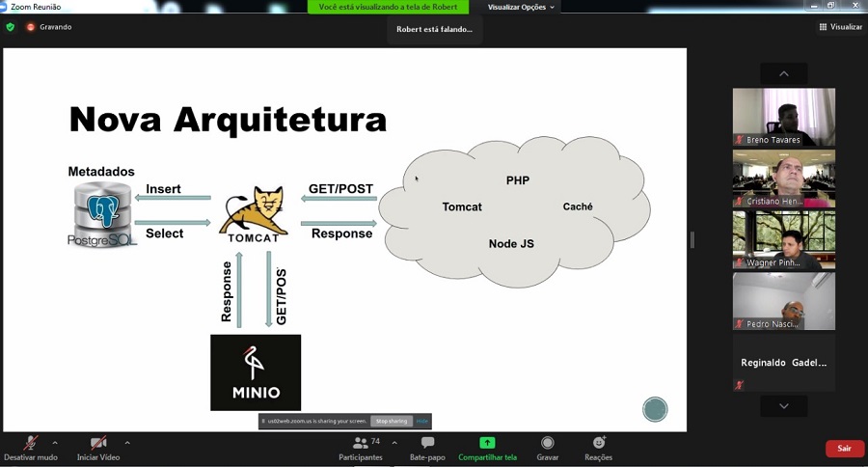The image size is (868, 467).
Task: Start camera with Iniciar Vídeo
Action: 98,443
